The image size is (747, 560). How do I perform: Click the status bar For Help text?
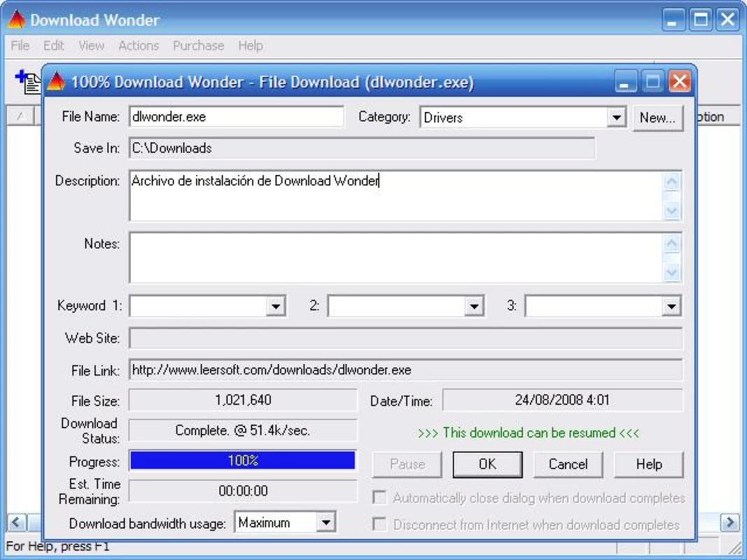[57, 546]
